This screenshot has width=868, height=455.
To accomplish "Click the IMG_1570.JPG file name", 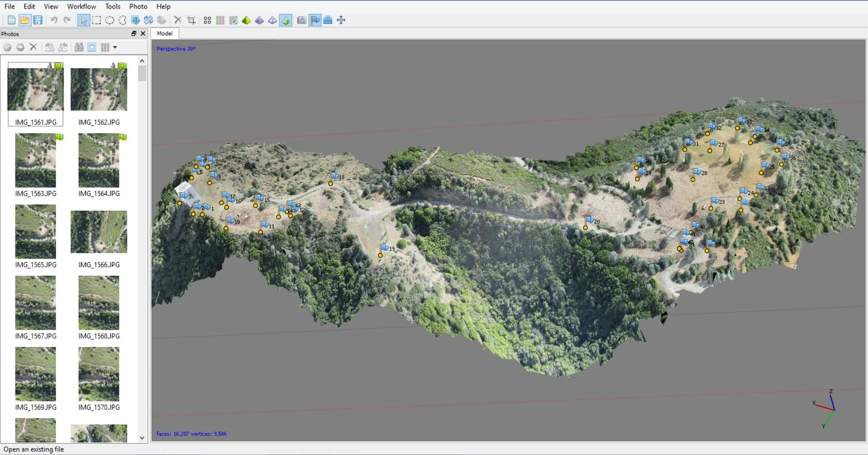I will click(x=99, y=408).
